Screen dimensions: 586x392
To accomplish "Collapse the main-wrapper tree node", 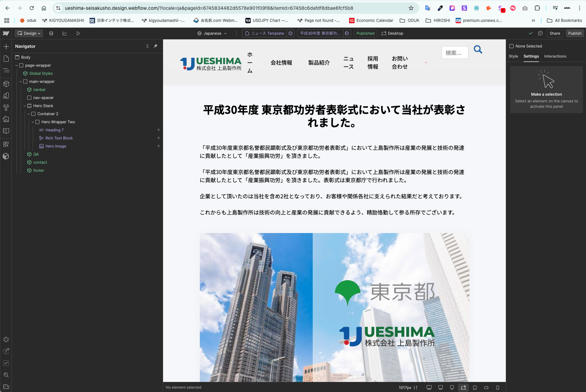I will 21,81.
